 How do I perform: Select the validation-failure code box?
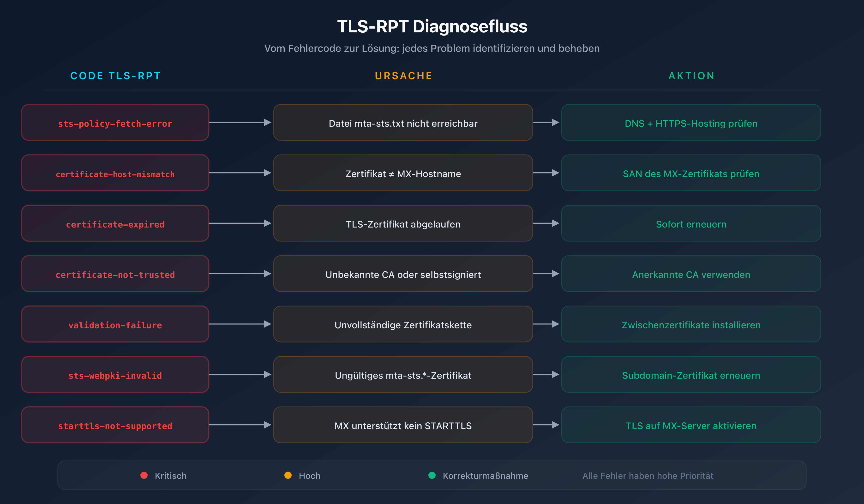click(x=115, y=324)
